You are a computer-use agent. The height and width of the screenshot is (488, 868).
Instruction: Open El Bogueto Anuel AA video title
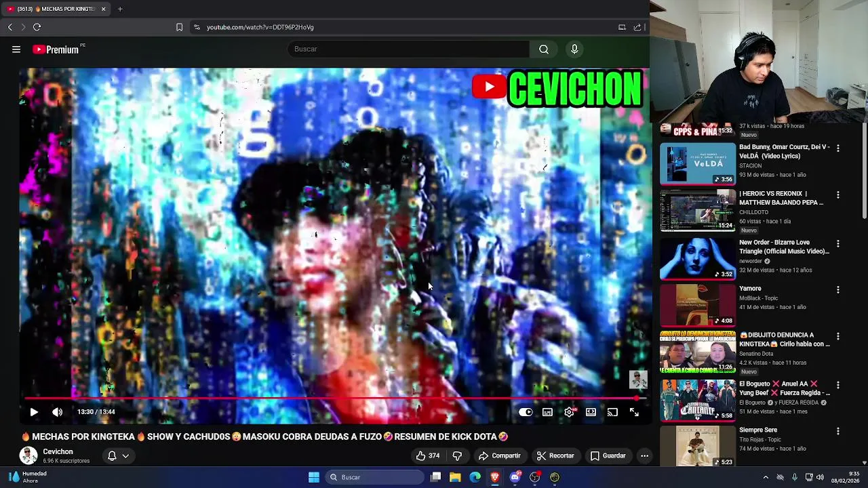[785, 388]
